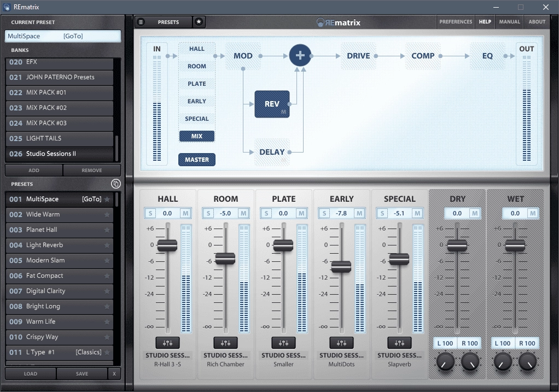
Task: Solo the PLATE channel
Action: tap(266, 213)
